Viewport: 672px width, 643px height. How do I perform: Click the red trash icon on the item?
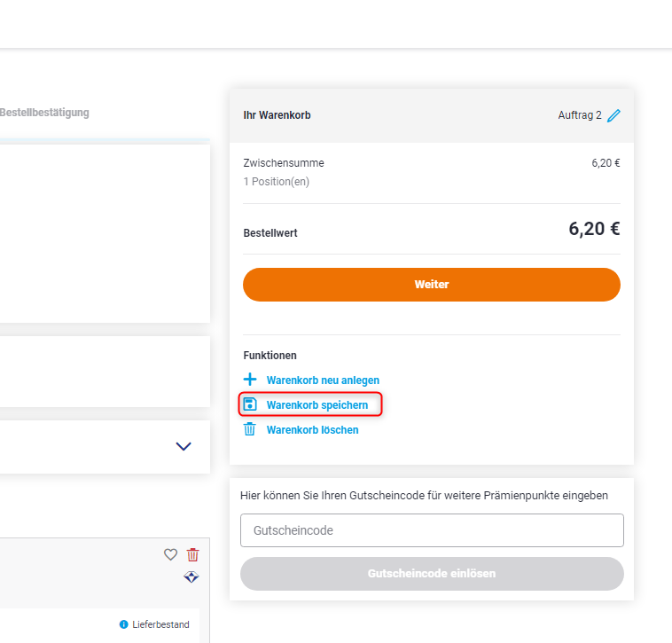[193, 554]
